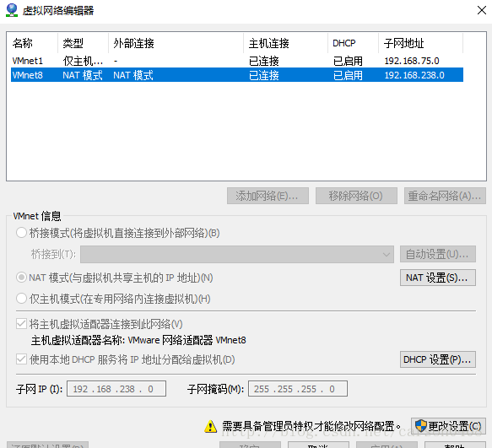492x448 pixels.
Task: Select the 桥接模式 radio button
Action: coord(21,233)
